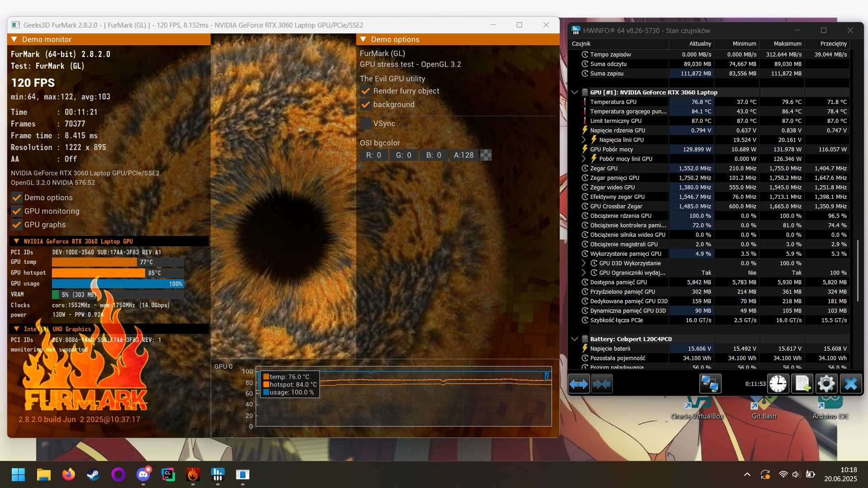Click HWiNFO blue X close-sensors button
Viewport: 868px width, 488px height.
coord(851,384)
